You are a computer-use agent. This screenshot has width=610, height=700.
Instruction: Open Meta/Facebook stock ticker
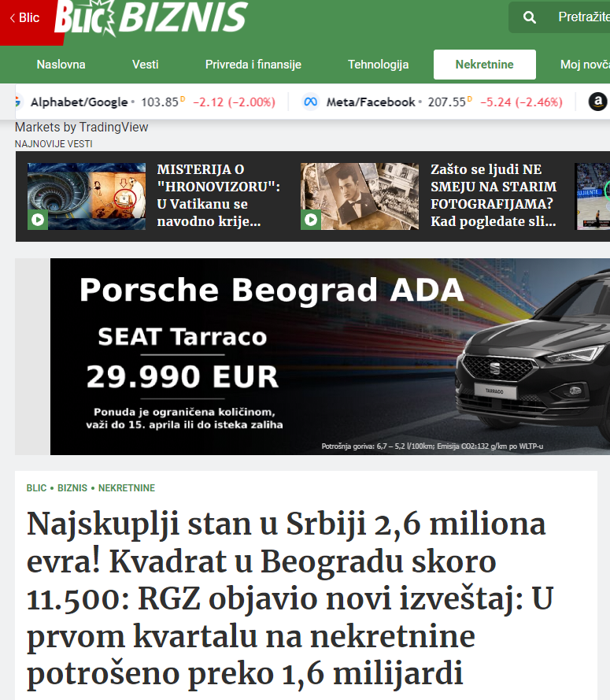[x=433, y=102]
